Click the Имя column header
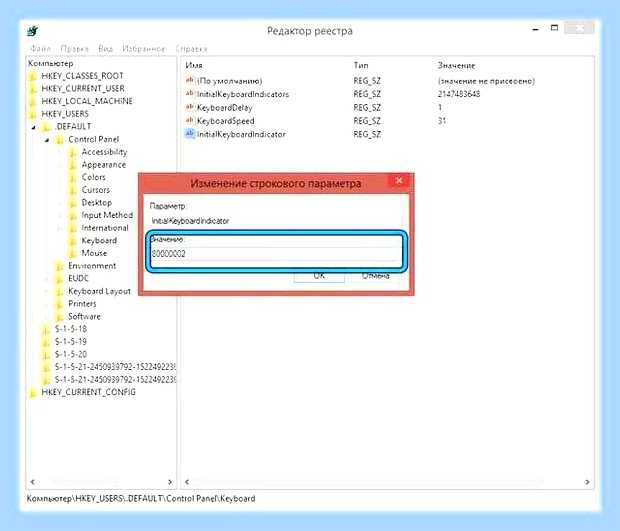 pyautogui.click(x=194, y=65)
